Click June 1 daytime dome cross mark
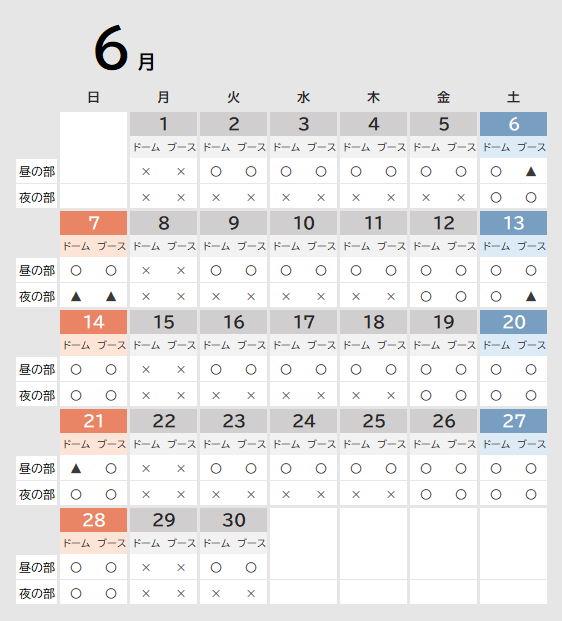 point(146,171)
